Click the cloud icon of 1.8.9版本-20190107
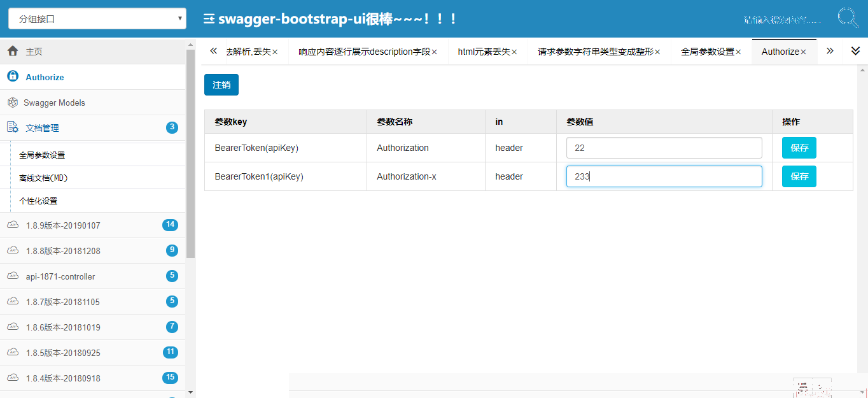This screenshot has width=868, height=398. (13, 225)
